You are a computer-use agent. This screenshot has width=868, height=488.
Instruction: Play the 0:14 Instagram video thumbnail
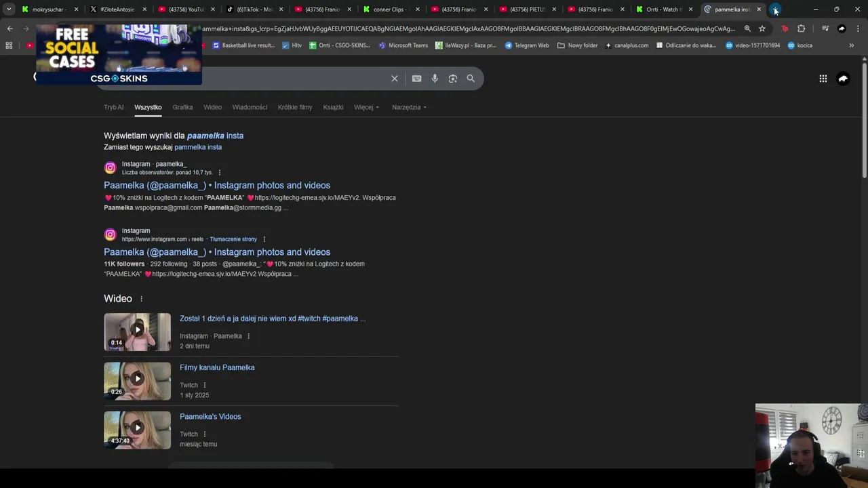point(137,331)
